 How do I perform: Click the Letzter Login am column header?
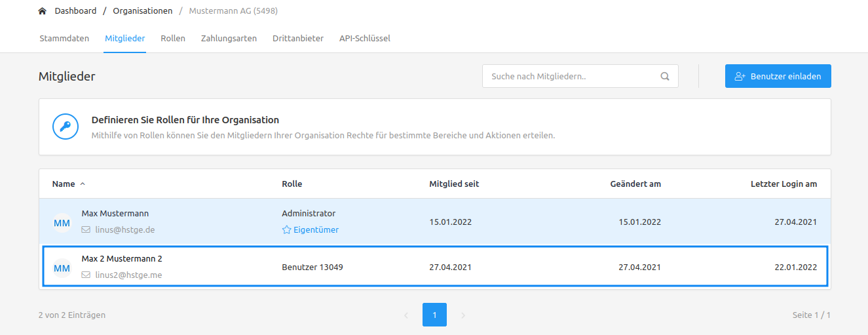tap(783, 184)
